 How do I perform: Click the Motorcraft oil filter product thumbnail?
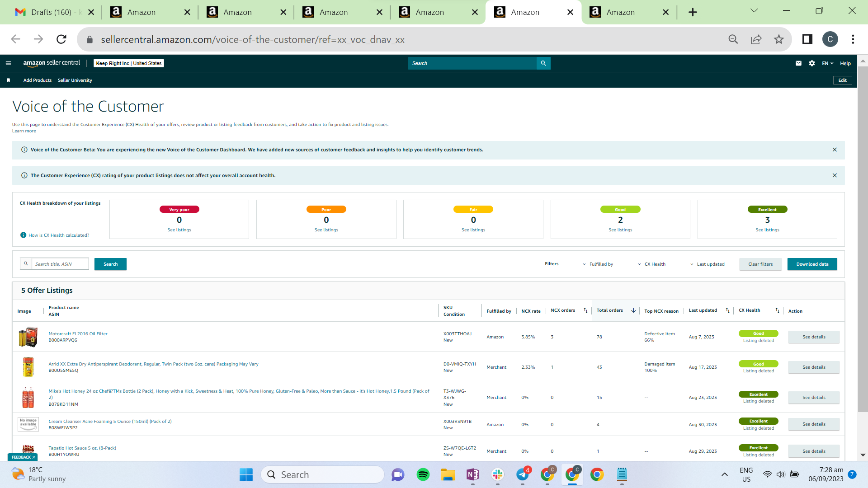[28, 337]
